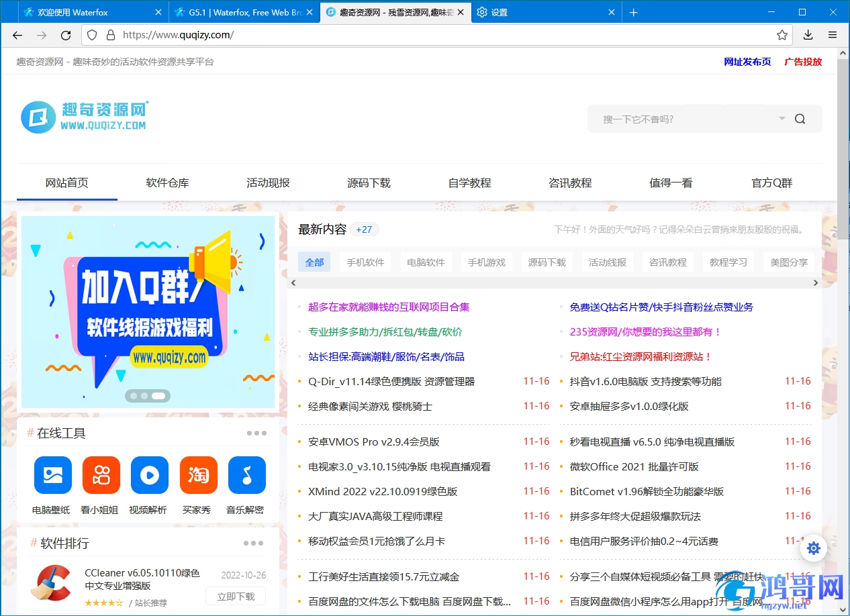This screenshot has width=850, height=616.
Task: Click the forward navigation arrow
Action: tap(42, 35)
